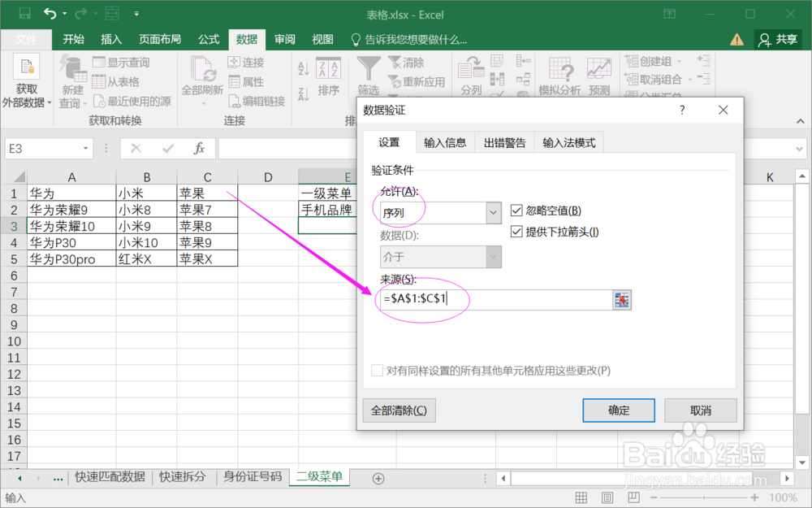Click the Filter funnel icon
The width and height of the screenshot is (812, 508).
(369, 69)
